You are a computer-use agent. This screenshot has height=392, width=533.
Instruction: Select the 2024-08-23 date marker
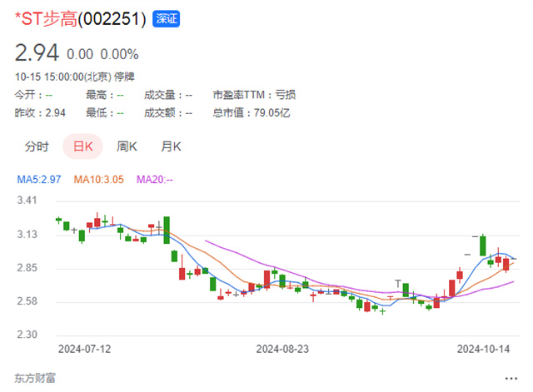click(282, 347)
